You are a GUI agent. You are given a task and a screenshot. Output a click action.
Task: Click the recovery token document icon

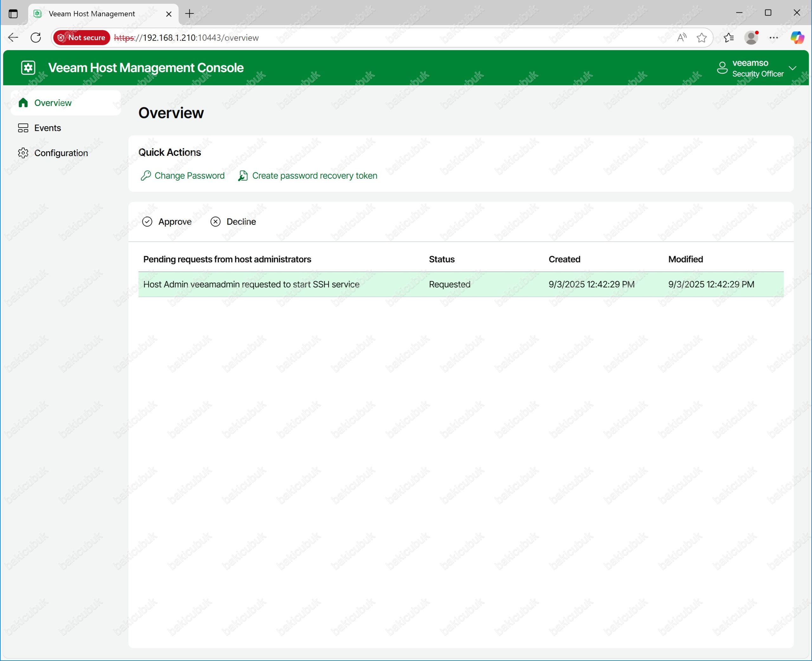point(243,175)
